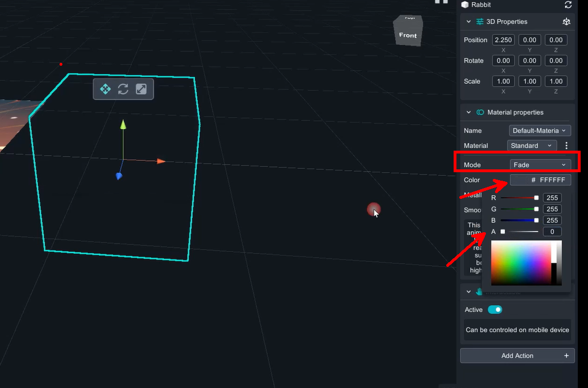This screenshot has width=588, height=388.
Task: Click the color hex FFFFFF field
Action: (x=540, y=180)
